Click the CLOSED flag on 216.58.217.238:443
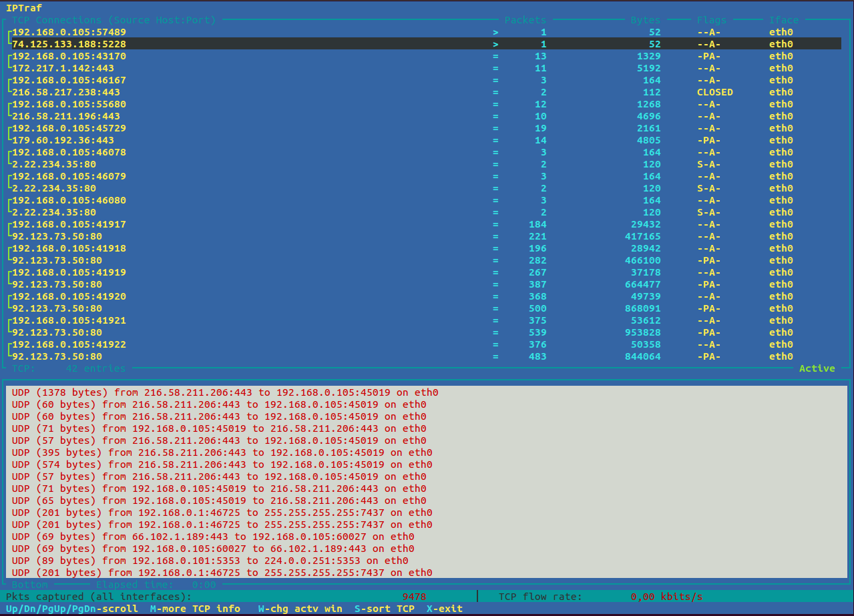The image size is (854, 616). click(x=714, y=92)
